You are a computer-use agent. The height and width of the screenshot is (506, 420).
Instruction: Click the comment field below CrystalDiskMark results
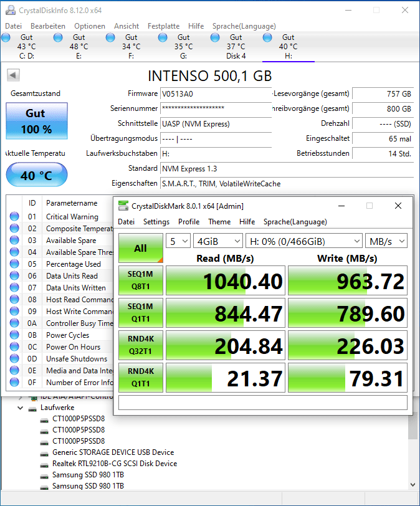tap(263, 403)
